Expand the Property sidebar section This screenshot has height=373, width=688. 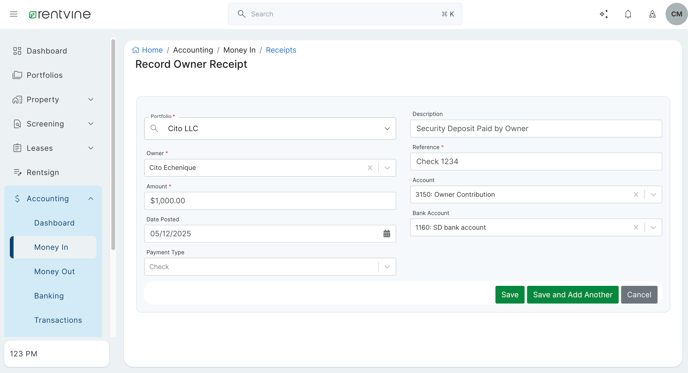[91, 100]
